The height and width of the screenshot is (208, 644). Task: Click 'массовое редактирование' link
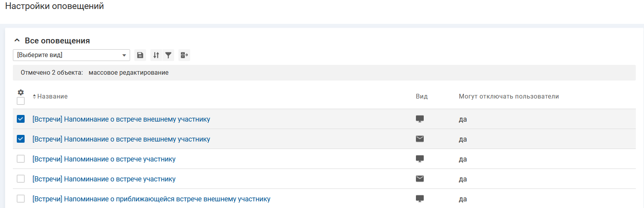(x=128, y=73)
